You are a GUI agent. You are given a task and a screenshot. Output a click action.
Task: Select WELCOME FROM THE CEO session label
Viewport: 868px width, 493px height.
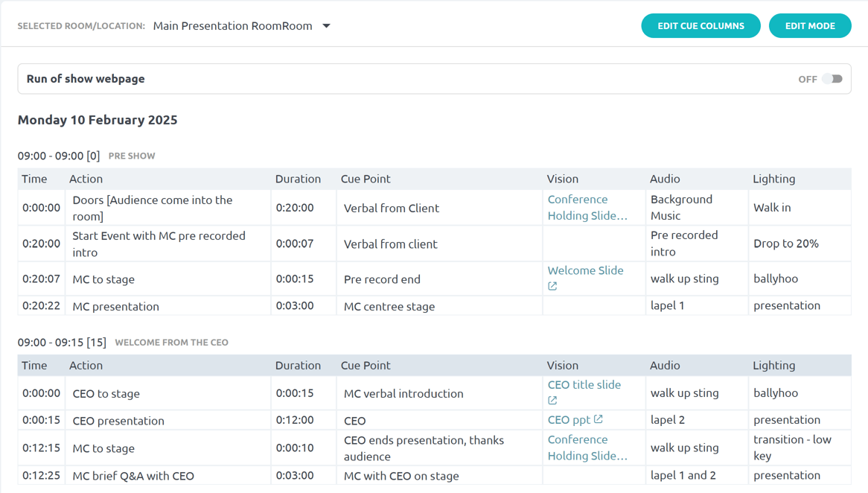(x=172, y=343)
